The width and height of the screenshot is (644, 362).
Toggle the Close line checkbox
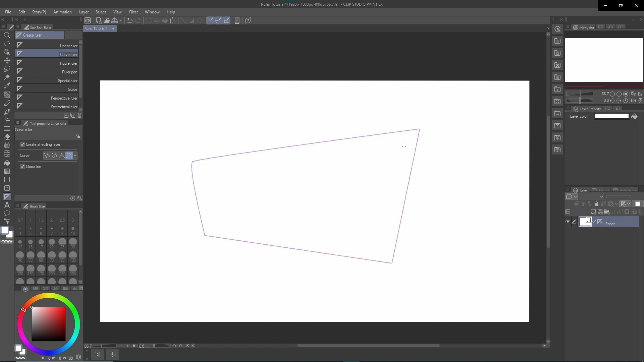[22, 167]
